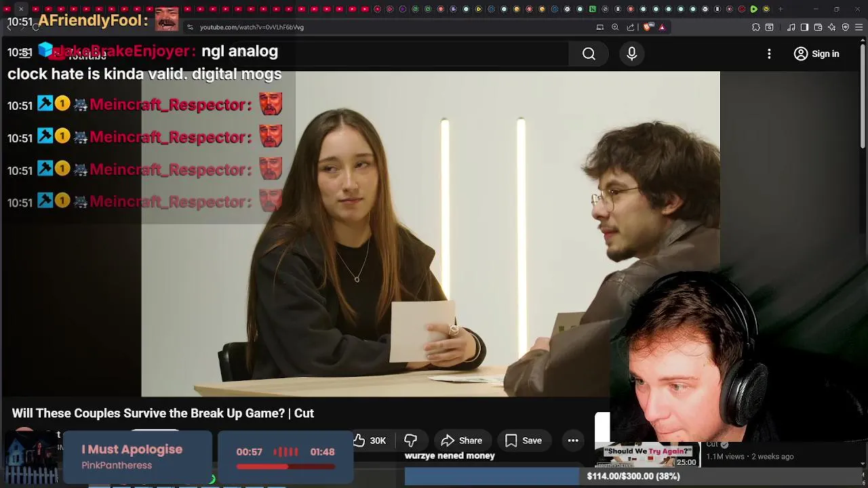Share the Break Up Game video
This screenshot has width=868, height=488.
tap(461, 441)
